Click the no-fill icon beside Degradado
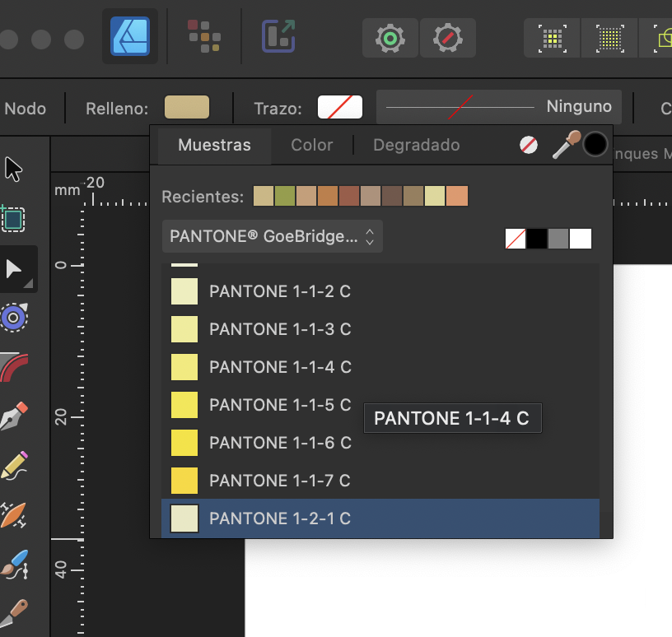Image resolution: width=672 pixels, height=637 pixels. 529,145
